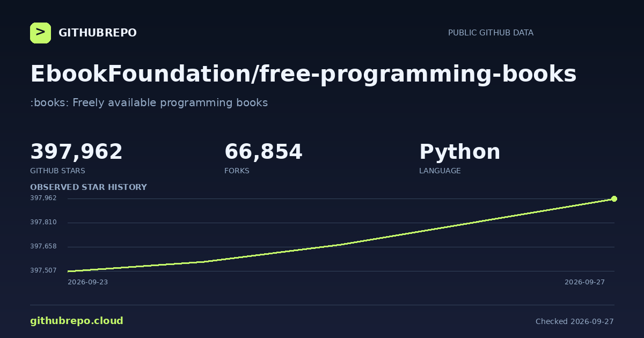
Task: Open the githubrepo.cloud footer link
Action: pos(77,321)
